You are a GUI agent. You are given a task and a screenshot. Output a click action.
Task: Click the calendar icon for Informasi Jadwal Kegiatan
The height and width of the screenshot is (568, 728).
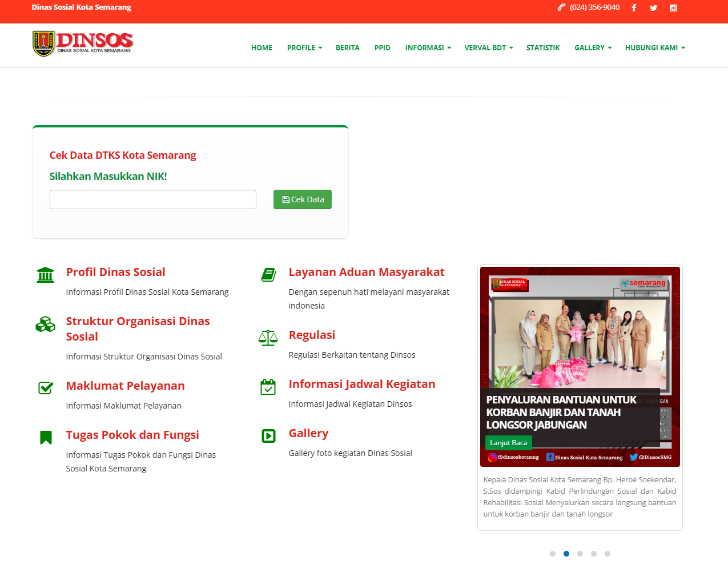268,387
